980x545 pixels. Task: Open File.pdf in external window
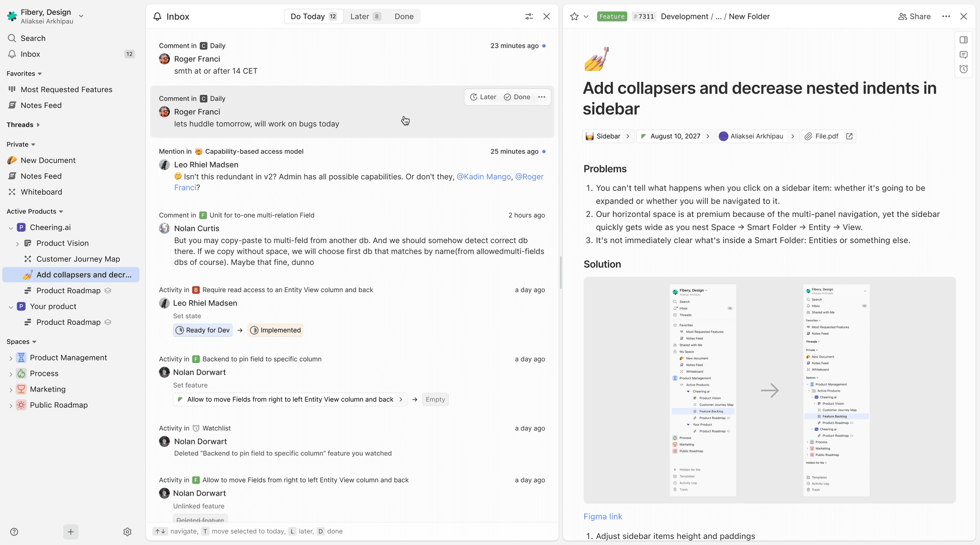click(x=849, y=136)
